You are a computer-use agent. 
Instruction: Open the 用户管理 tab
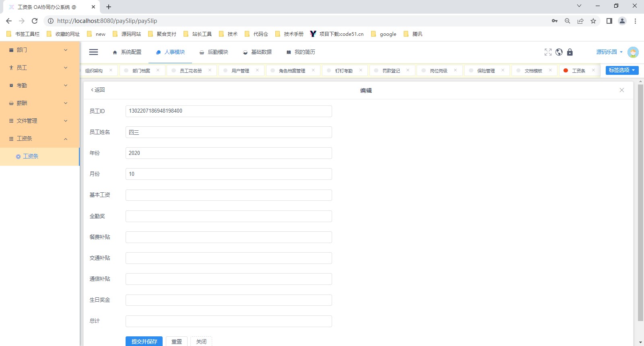[x=240, y=71]
